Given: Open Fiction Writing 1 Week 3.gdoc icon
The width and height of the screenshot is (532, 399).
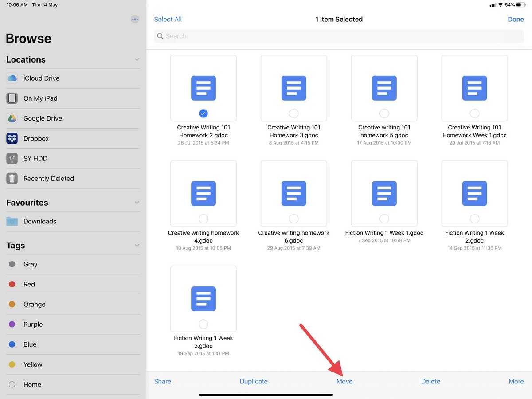Looking at the screenshot, I should (203, 298).
